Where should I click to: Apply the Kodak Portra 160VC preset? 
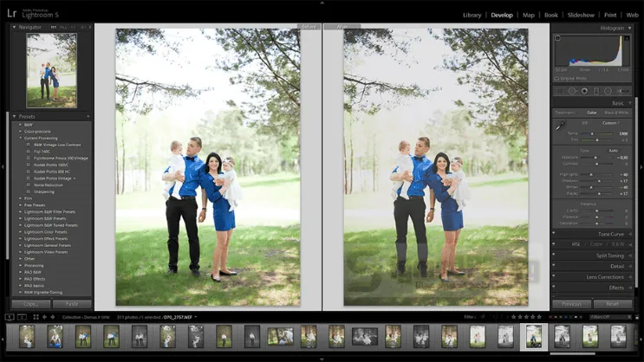[51, 165]
